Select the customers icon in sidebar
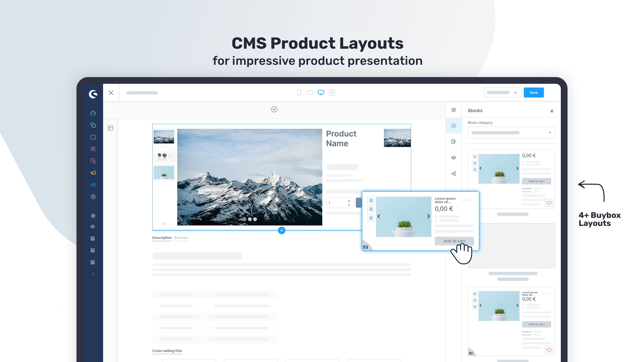This screenshot has height=362, width=644. point(93,149)
